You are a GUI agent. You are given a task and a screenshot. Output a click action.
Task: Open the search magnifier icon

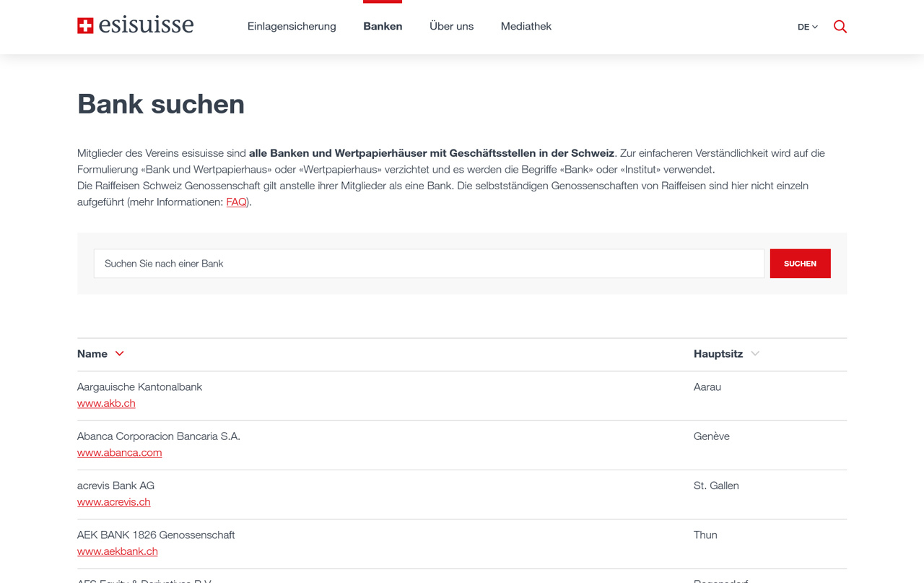point(840,27)
